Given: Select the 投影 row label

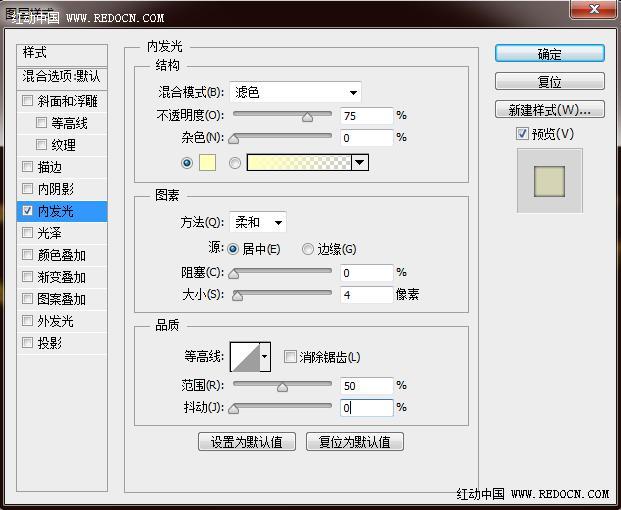Looking at the screenshot, I should (x=50, y=343).
